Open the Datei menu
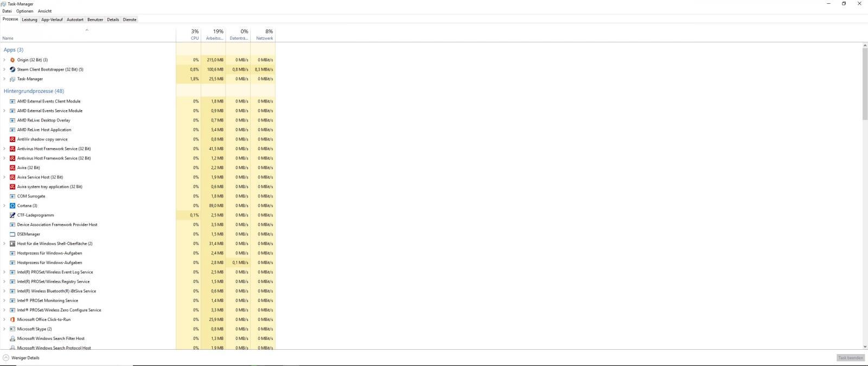868x366 pixels. pos(7,11)
